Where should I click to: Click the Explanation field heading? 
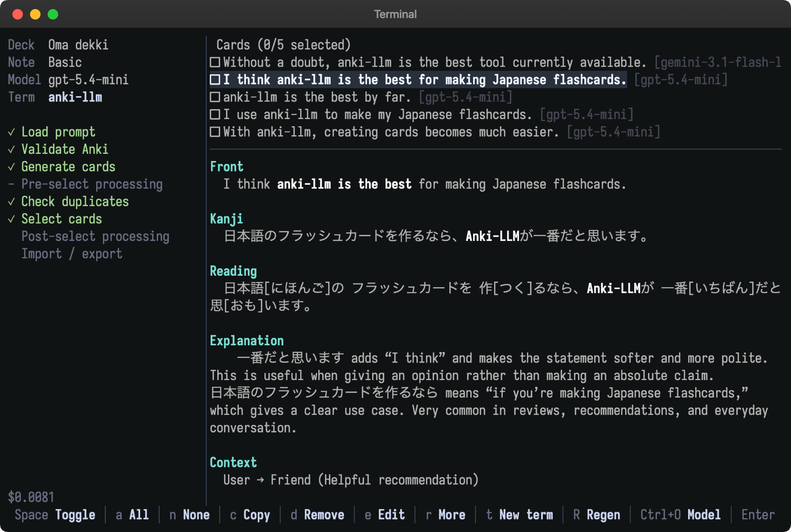tap(247, 341)
